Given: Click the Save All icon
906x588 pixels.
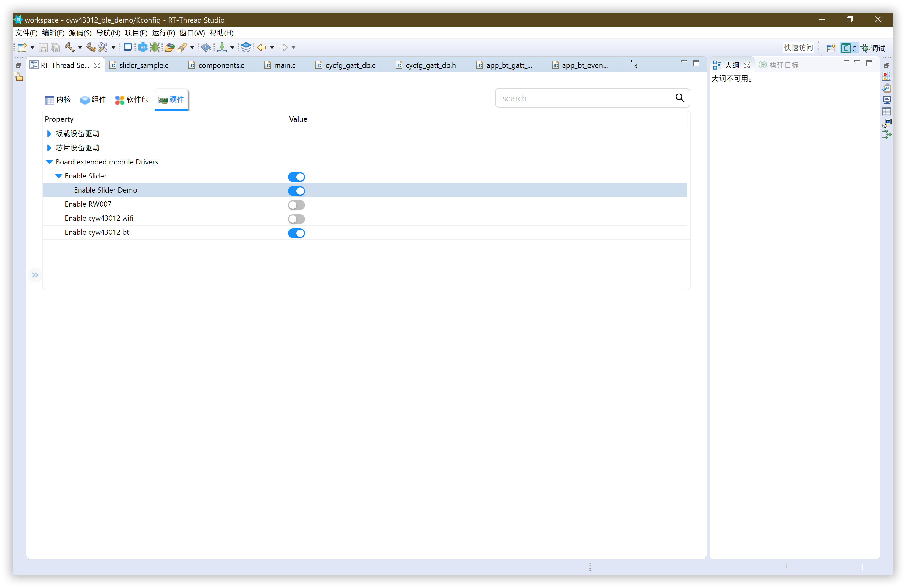Looking at the screenshot, I should [56, 48].
